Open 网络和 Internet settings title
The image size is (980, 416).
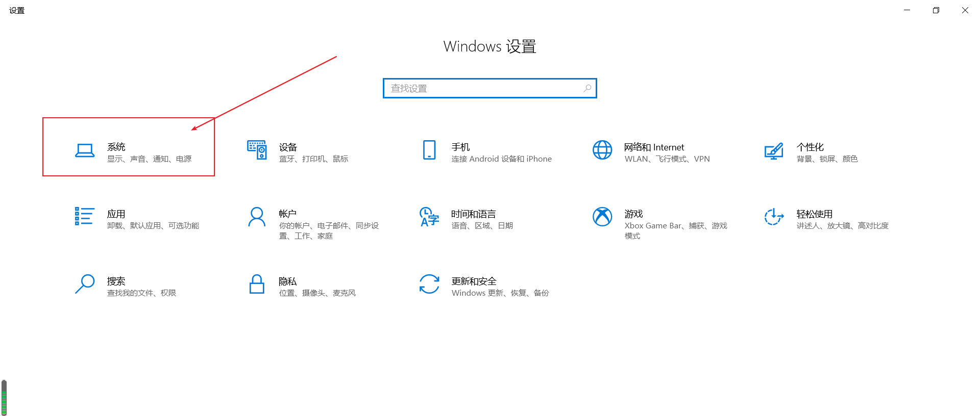(654, 147)
